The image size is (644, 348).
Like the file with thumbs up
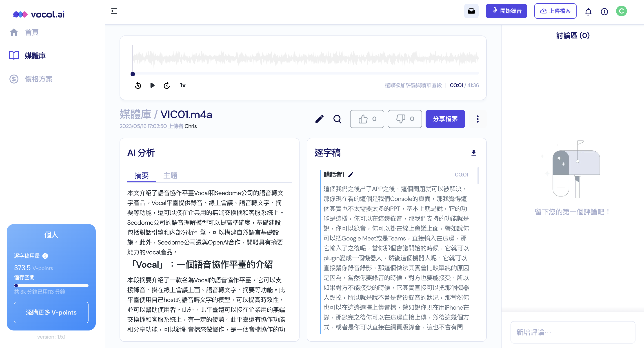pyautogui.click(x=367, y=119)
